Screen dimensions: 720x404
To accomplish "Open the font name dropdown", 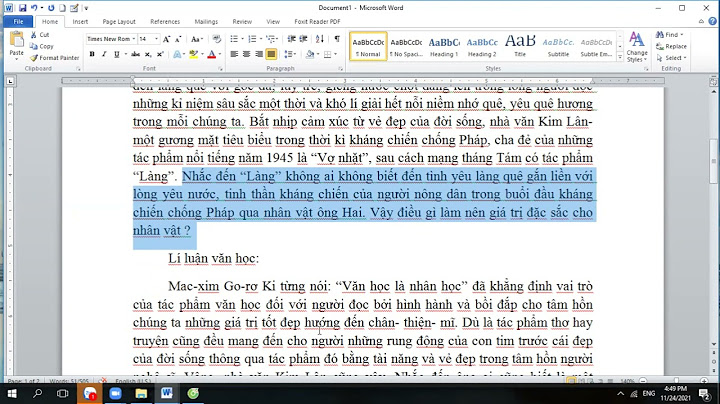I will coord(134,39).
